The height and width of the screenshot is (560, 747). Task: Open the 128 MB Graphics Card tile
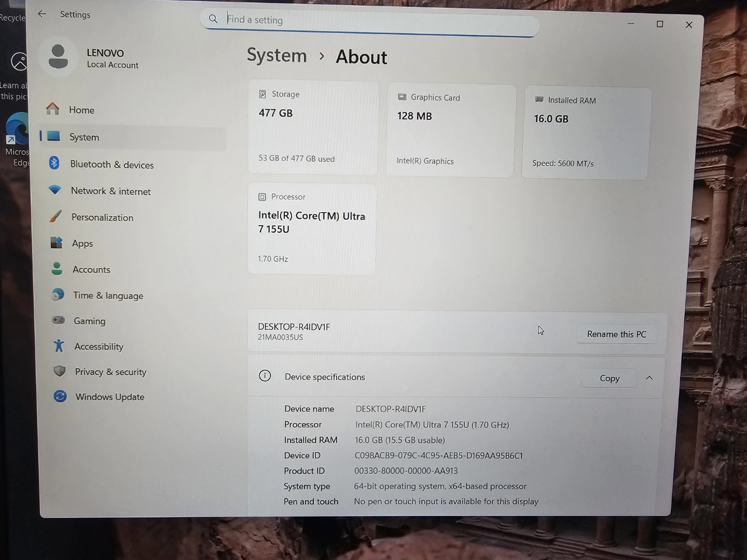(x=451, y=131)
